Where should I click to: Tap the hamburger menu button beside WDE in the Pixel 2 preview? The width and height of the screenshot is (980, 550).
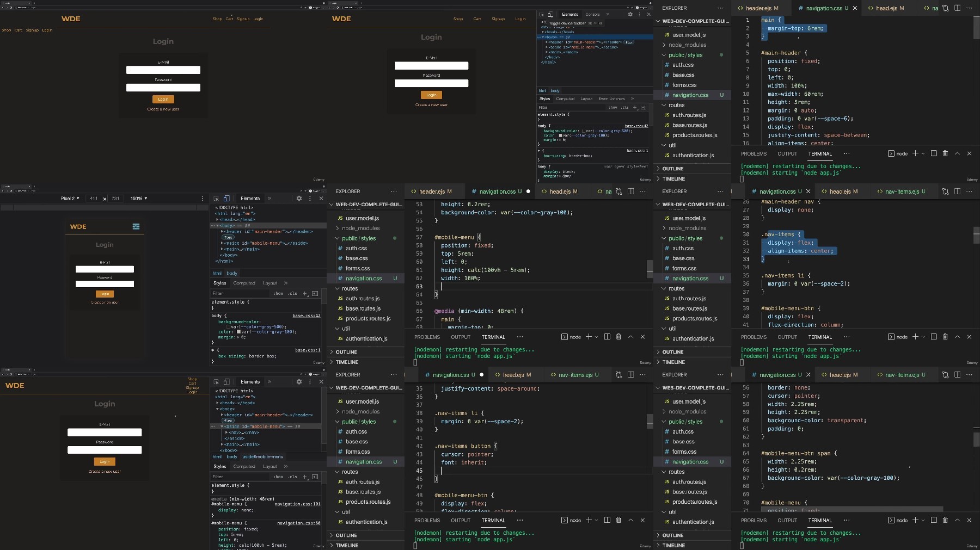[136, 226]
